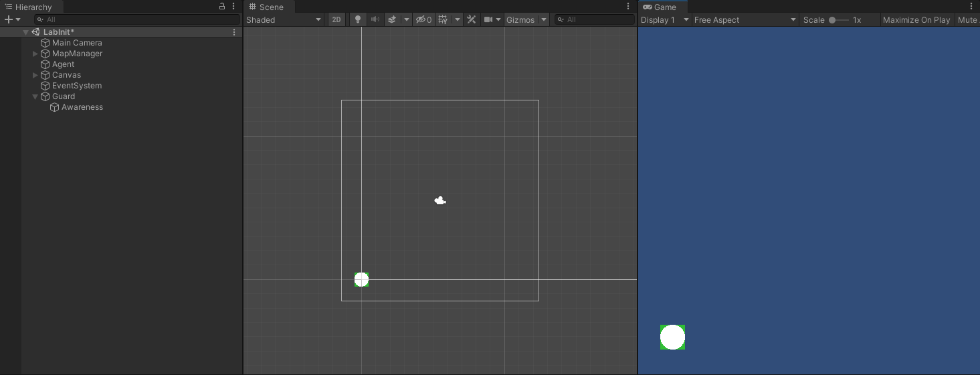
Task: Select the Agent object
Action: 63,64
